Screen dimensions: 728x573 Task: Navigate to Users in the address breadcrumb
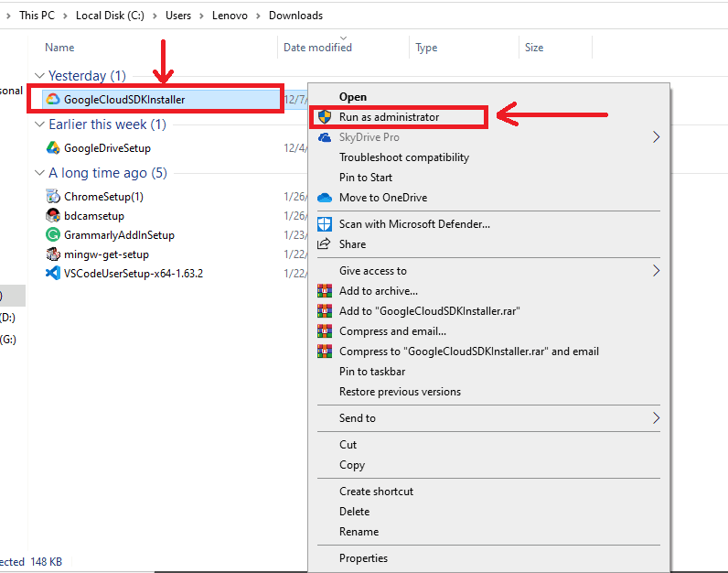click(178, 16)
